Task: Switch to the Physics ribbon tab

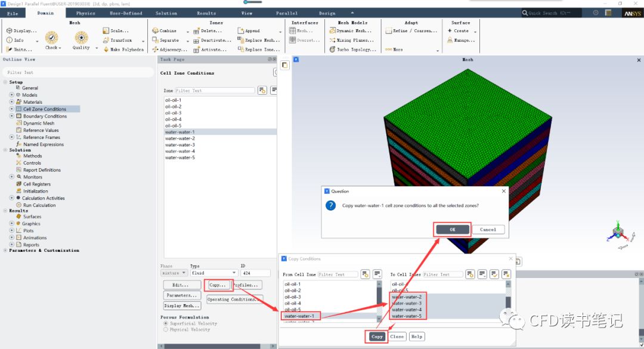Action: point(85,13)
